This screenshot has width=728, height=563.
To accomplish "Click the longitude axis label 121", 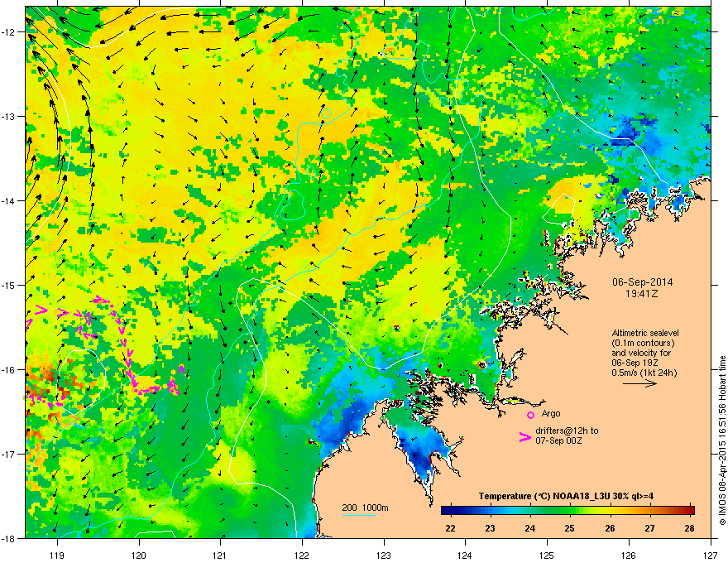I will pyautogui.click(x=220, y=555).
